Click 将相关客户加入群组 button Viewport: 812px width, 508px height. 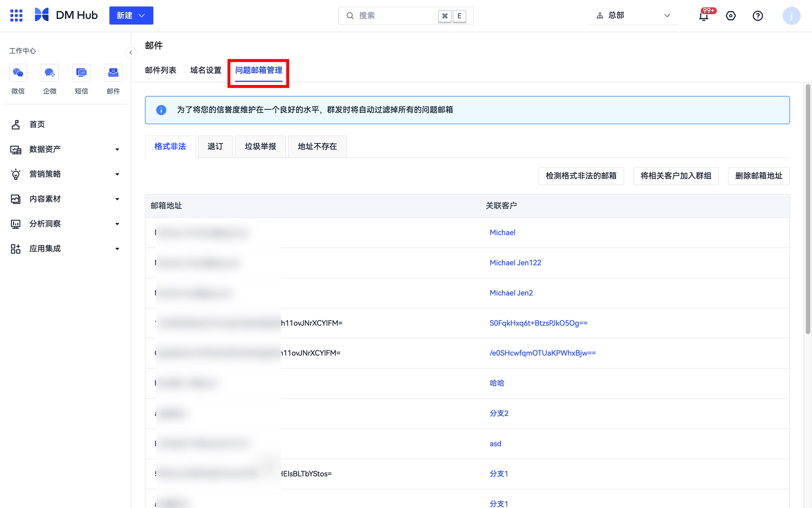676,176
